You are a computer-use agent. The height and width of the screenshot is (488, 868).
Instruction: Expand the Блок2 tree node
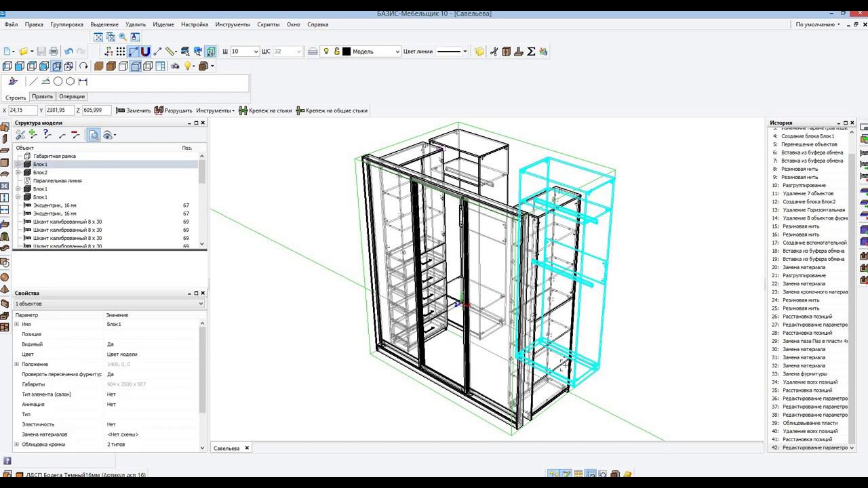18,173
